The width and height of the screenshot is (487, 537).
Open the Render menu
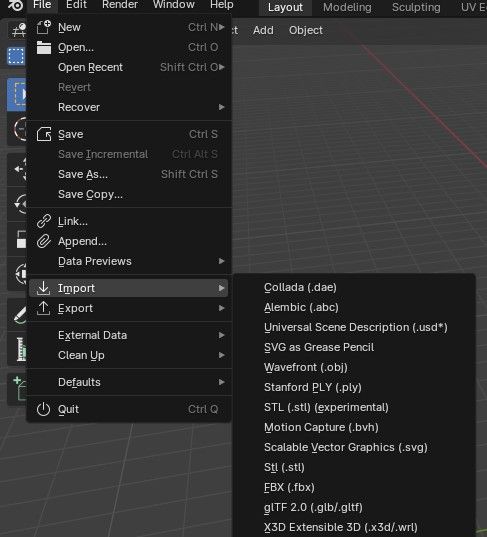pos(120,5)
